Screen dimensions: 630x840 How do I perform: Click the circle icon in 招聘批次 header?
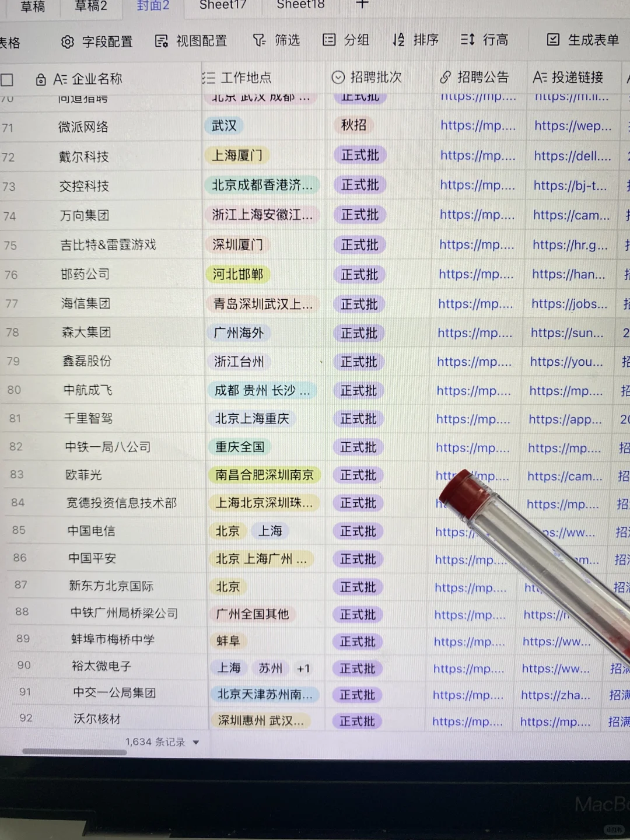pos(338,78)
